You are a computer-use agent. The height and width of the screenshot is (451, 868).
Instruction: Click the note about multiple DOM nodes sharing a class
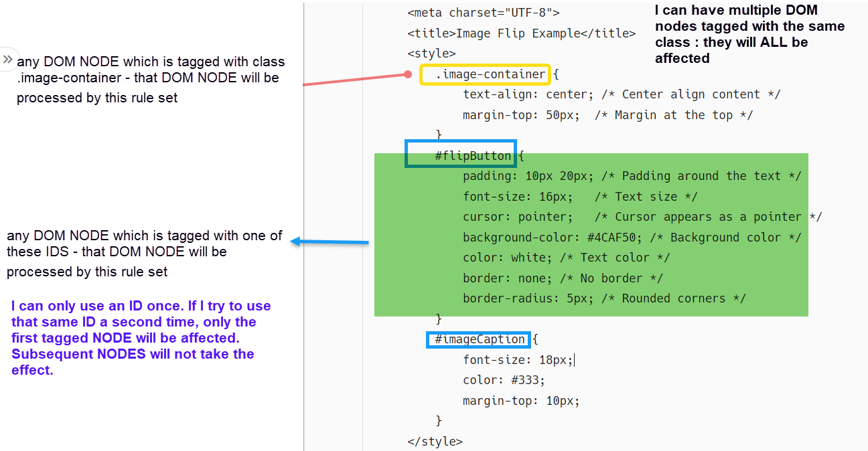tap(749, 34)
